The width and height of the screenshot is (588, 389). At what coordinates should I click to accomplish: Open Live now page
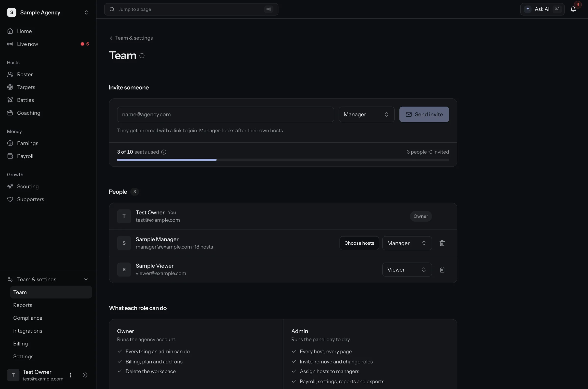click(48, 44)
